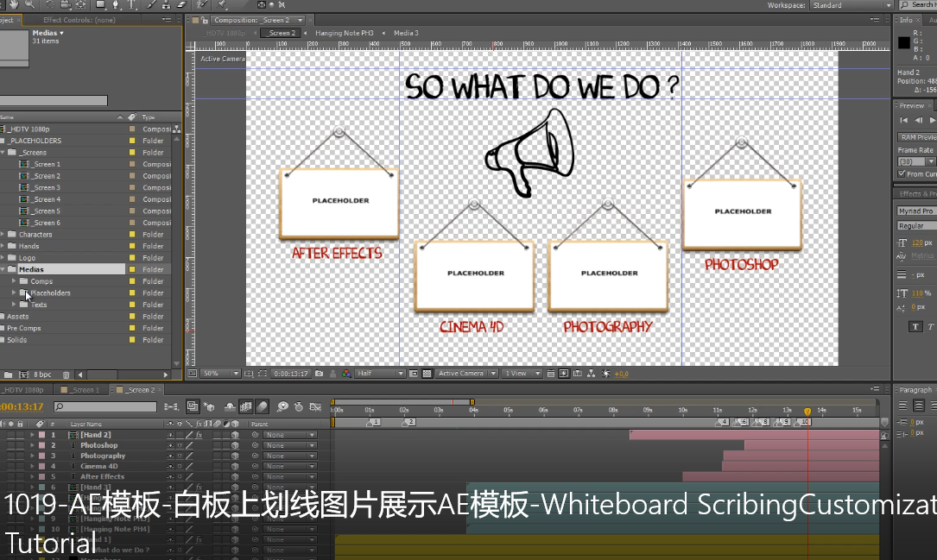Toggle 3D layer switch for Photoshop layer
Screen dimensions: 937x560
pos(235,445)
